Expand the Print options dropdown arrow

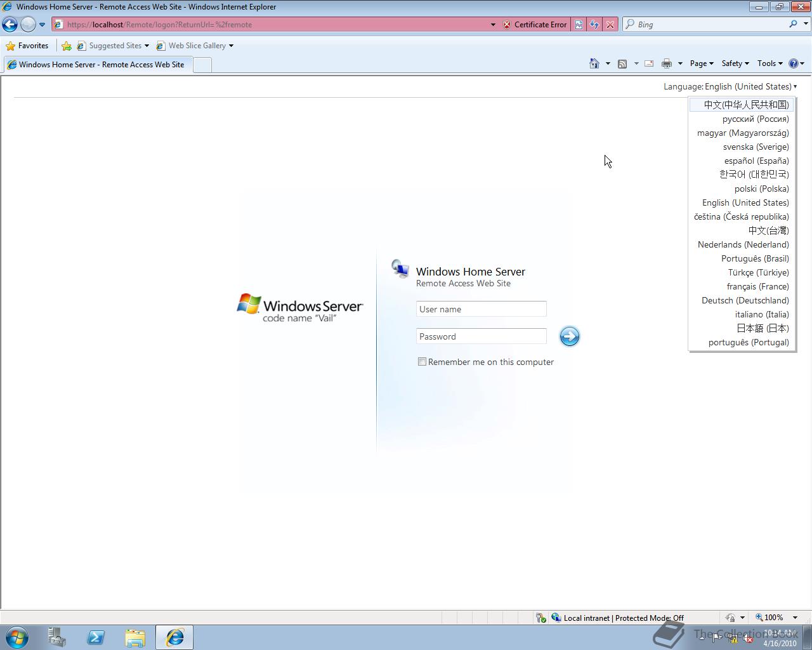(680, 63)
